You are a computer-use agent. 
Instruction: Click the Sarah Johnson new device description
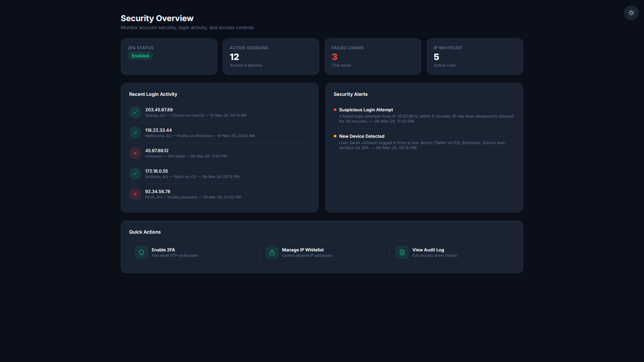click(422, 145)
